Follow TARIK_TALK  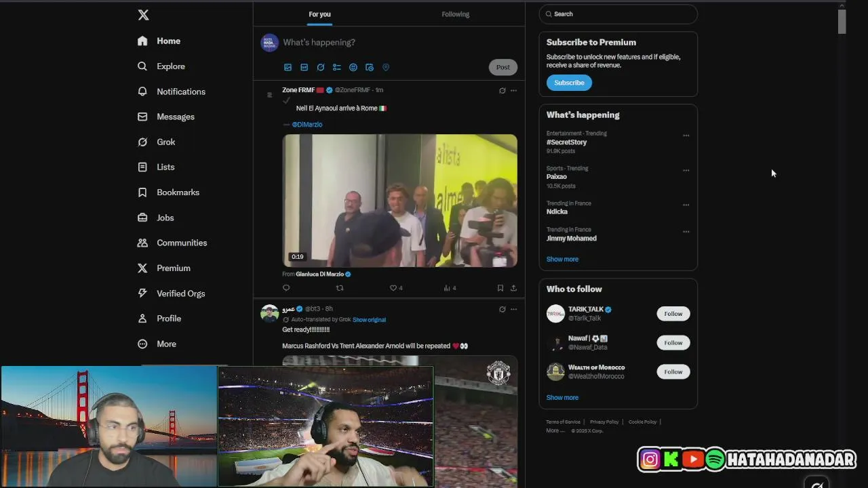click(x=673, y=314)
